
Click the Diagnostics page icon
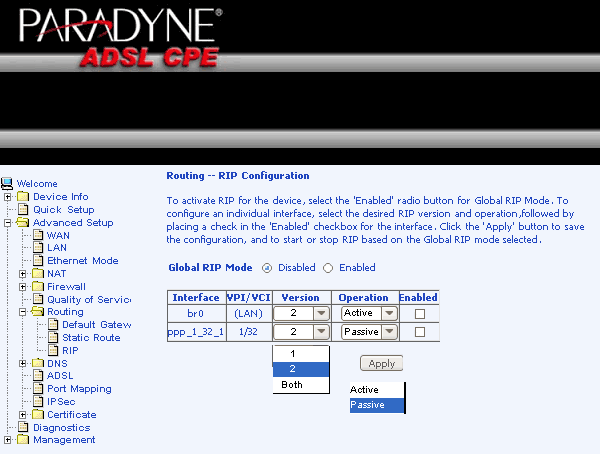[x=23, y=428]
